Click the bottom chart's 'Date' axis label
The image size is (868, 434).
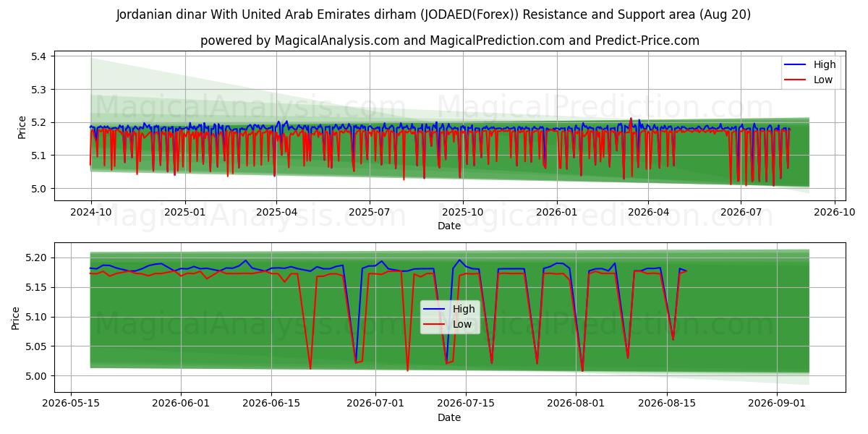pyautogui.click(x=449, y=417)
